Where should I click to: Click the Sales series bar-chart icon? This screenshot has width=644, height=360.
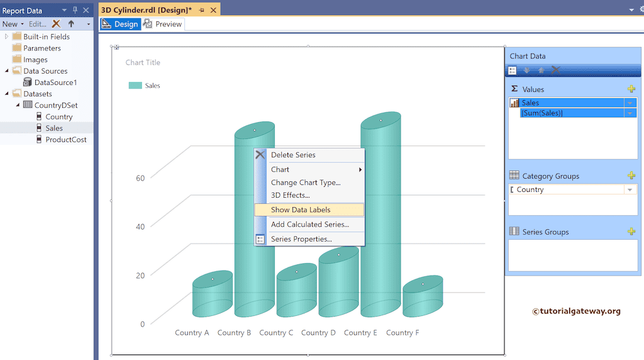tap(514, 103)
